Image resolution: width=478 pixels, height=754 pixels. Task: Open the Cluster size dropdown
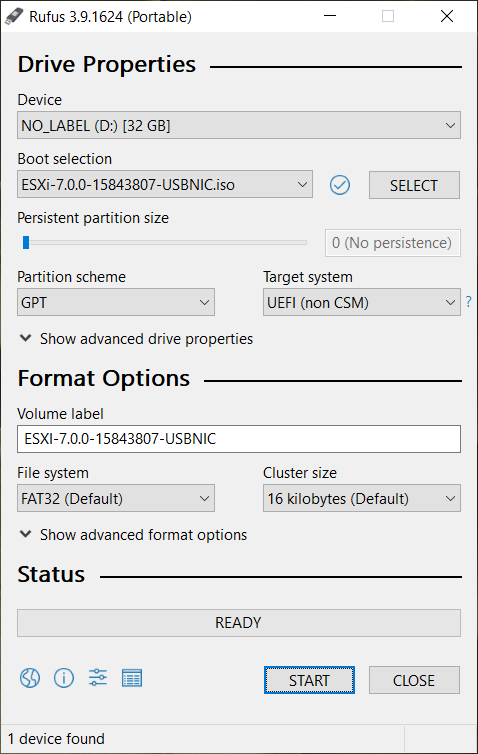tap(362, 498)
